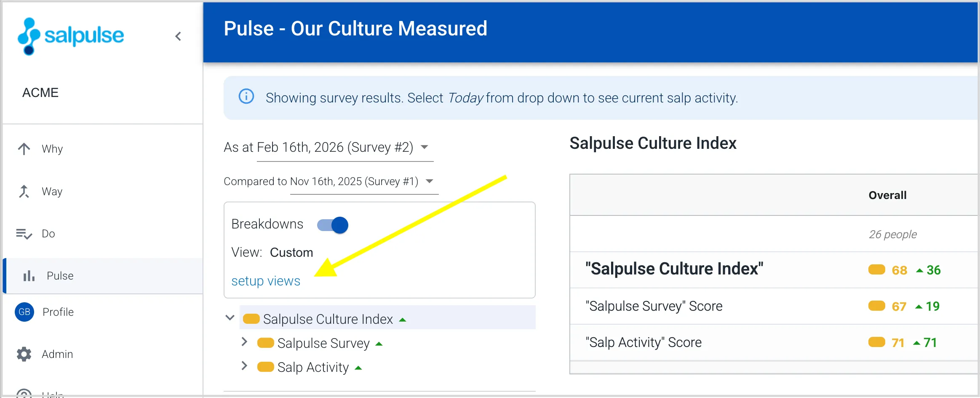Click the Do checklist icon
The image size is (980, 398).
tap(24, 234)
